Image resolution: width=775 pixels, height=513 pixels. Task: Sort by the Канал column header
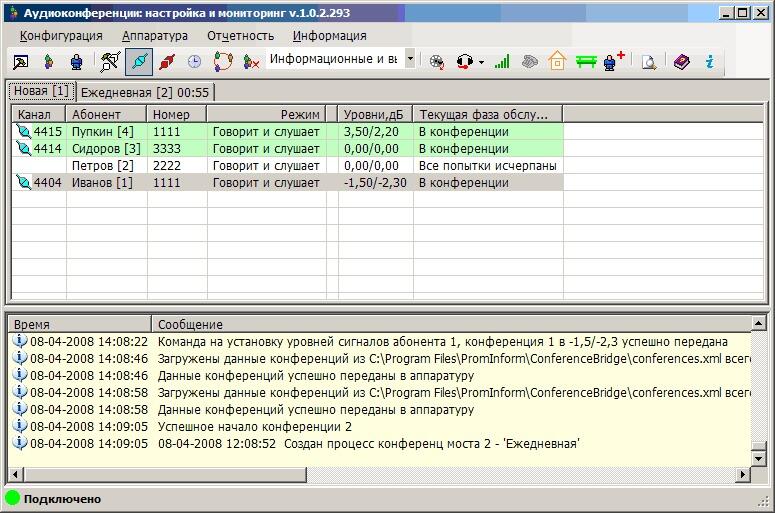pyautogui.click(x=39, y=114)
